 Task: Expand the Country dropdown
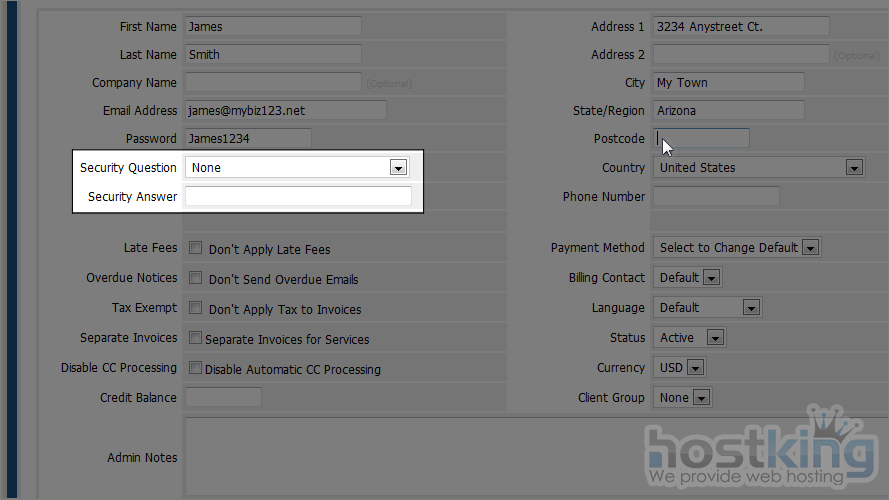click(758, 168)
